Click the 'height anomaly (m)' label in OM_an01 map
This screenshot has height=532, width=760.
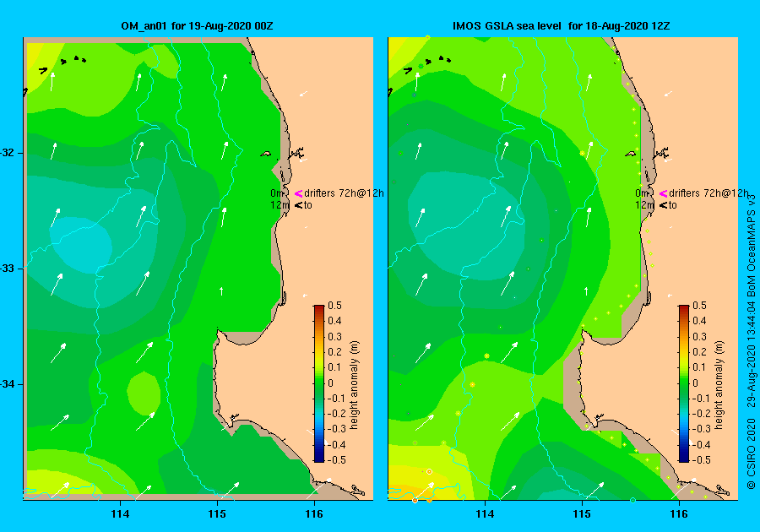(x=355, y=385)
